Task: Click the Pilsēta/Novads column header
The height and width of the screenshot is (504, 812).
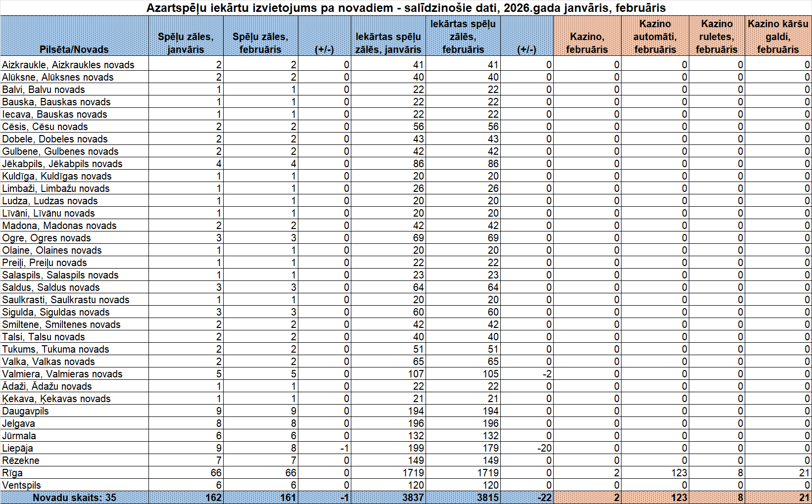Action: [x=74, y=49]
